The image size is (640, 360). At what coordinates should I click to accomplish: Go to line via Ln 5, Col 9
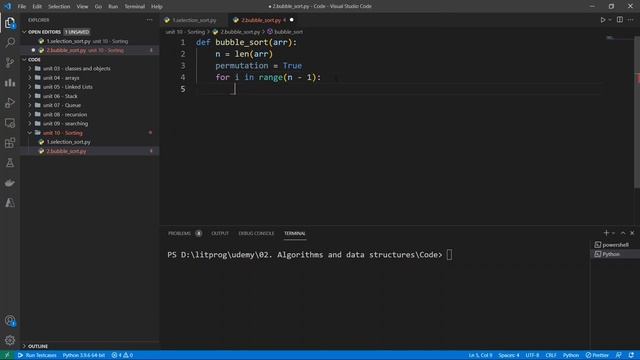480,355
